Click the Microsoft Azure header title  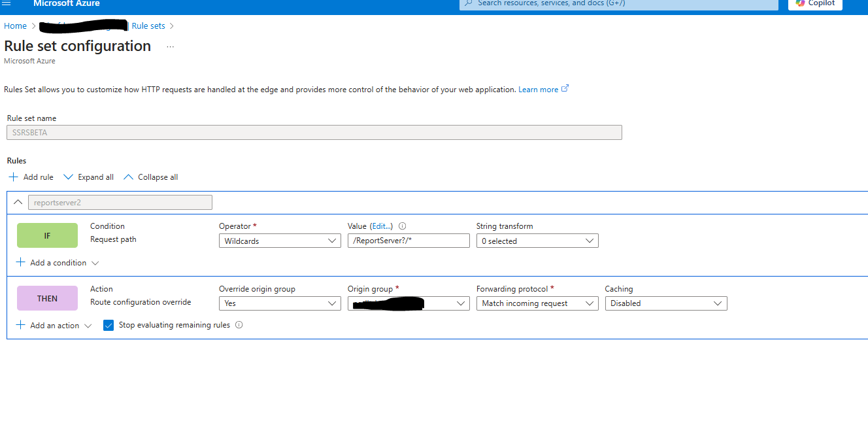(67, 3)
